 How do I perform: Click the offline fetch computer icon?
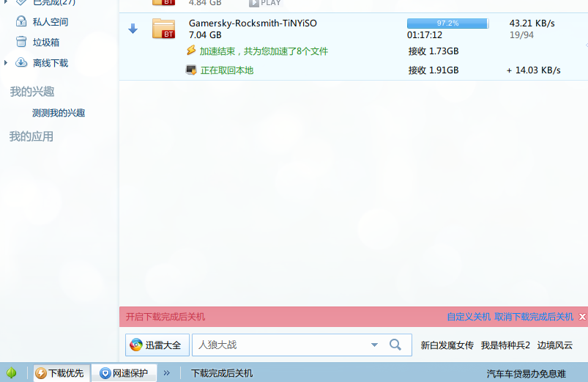click(x=191, y=70)
